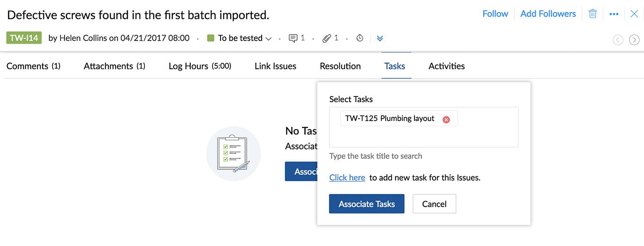
Task: Click the 'Click here' new task link
Action: 347,178
